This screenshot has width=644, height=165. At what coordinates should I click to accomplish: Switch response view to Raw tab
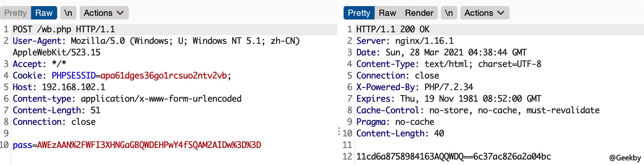click(x=387, y=13)
